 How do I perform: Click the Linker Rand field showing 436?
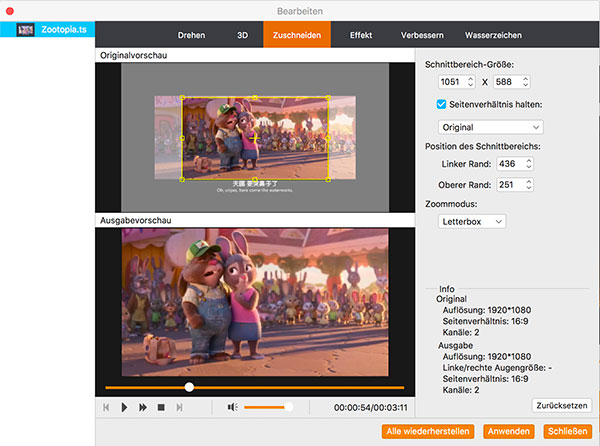(515, 164)
